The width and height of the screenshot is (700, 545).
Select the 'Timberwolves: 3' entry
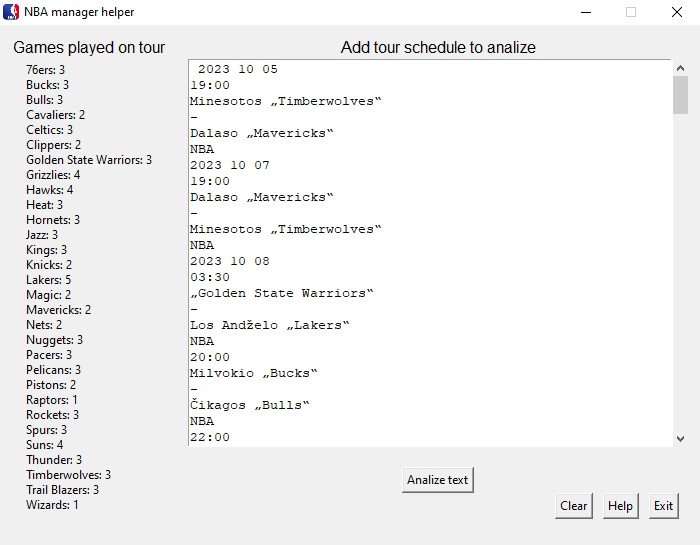[x=68, y=475]
